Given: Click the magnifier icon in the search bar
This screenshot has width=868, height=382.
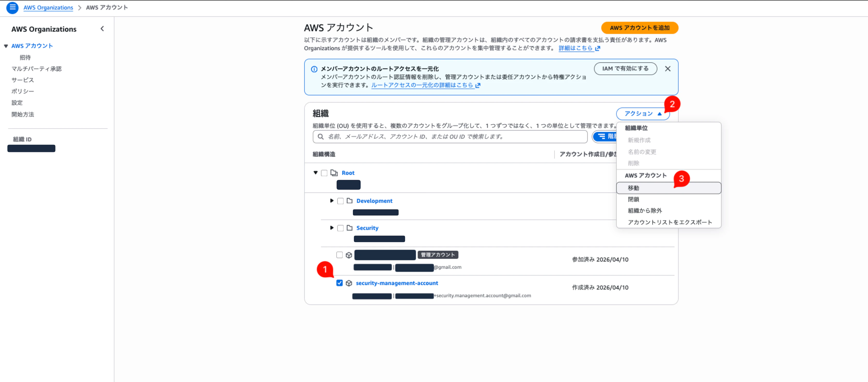Looking at the screenshot, I should 320,137.
